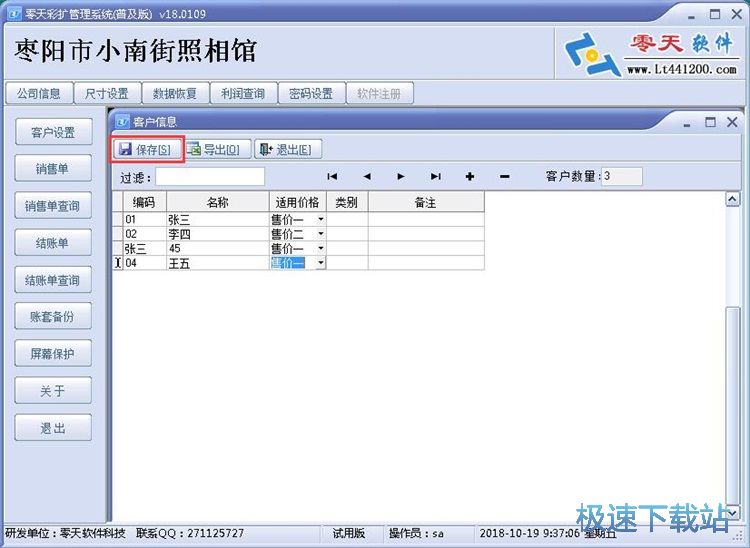Select name cell 王五
Viewport: 750px width, 548px height.
coord(218,263)
